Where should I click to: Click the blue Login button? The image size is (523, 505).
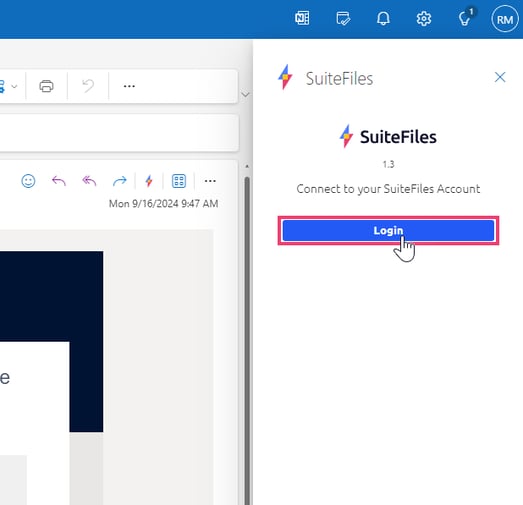point(388,230)
